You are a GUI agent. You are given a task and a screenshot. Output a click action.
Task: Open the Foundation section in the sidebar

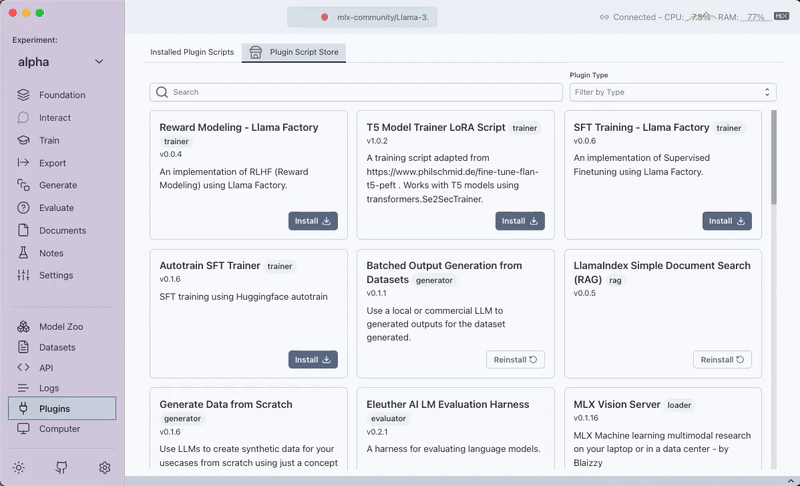[x=62, y=95]
